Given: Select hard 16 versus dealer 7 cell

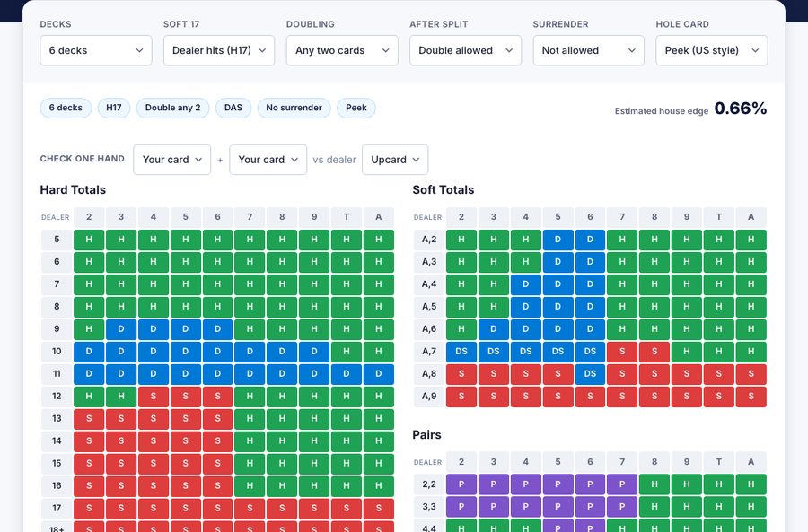Looking at the screenshot, I should click(x=250, y=485).
